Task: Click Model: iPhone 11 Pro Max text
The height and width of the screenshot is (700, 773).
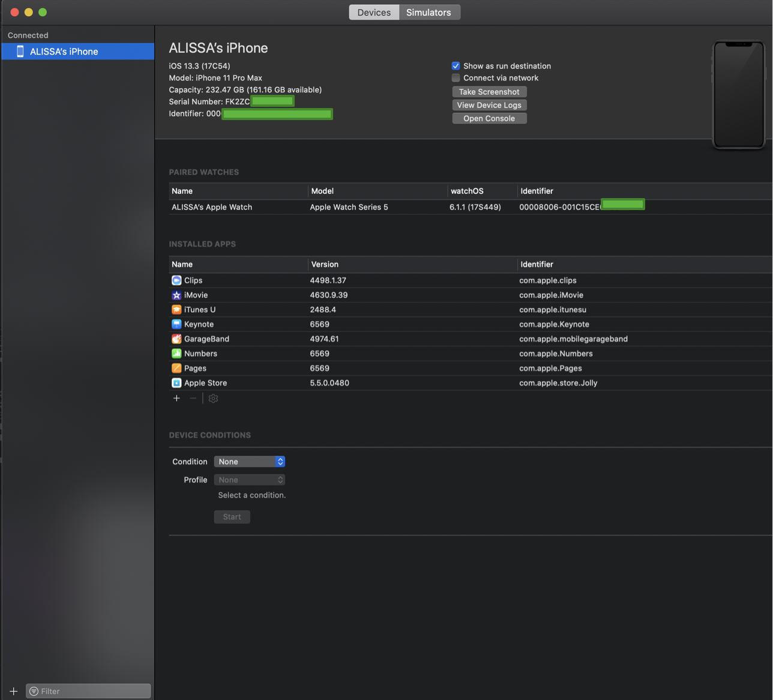Action: (215, 78)
